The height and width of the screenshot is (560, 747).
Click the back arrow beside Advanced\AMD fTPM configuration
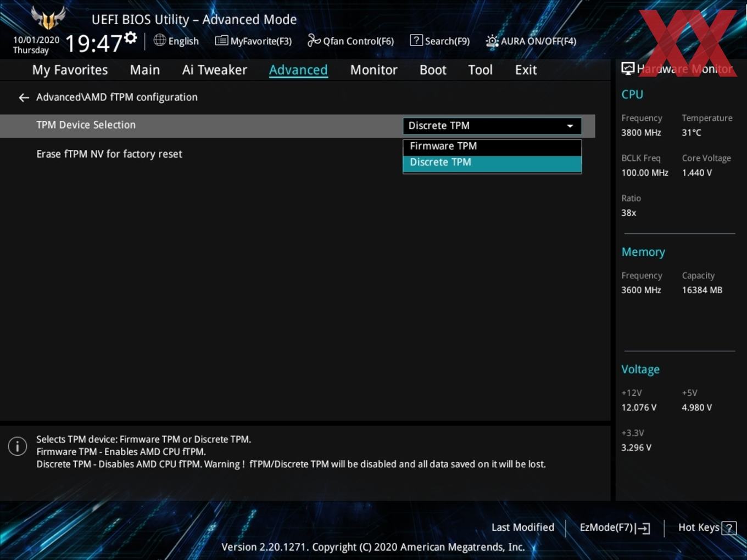(24, 98)
